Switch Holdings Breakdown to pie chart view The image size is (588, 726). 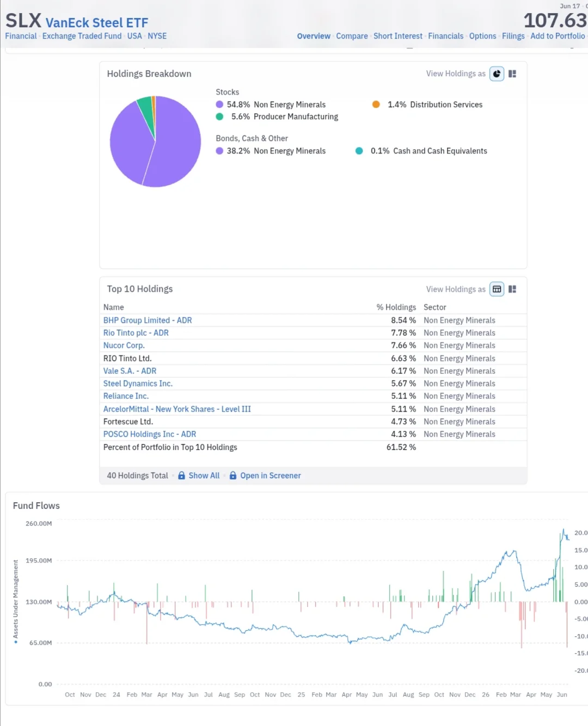pyautogui.click(x=497, y=73)
